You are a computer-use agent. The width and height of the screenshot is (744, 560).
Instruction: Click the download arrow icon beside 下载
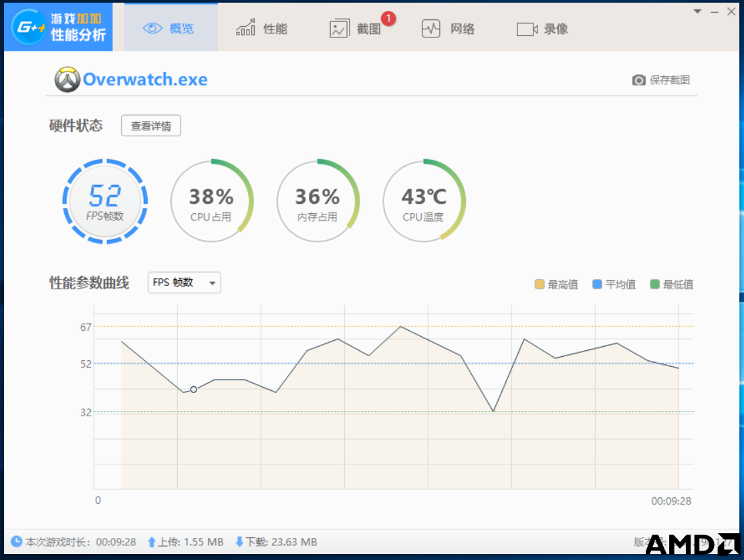tap(239, 541)
